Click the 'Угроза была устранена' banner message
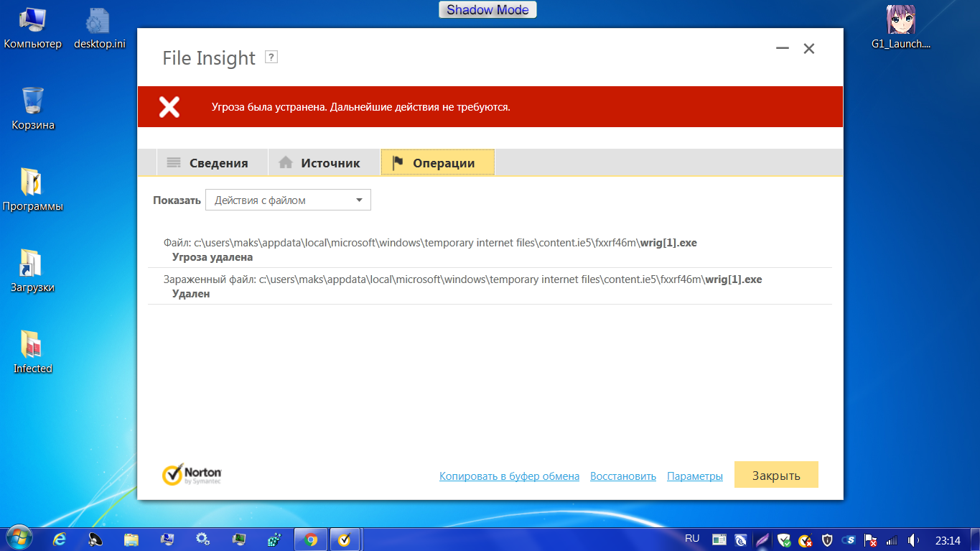980x551 pixels. [361, 107]
